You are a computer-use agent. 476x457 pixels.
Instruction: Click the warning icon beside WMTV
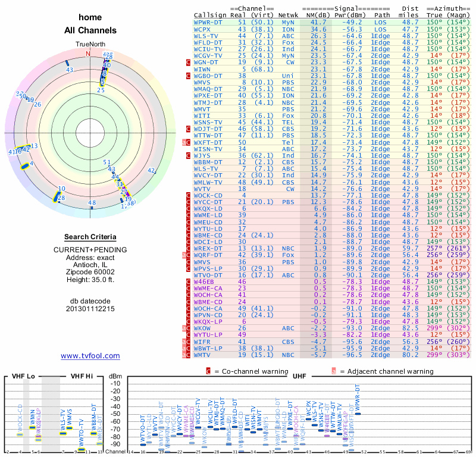point(186,355)
